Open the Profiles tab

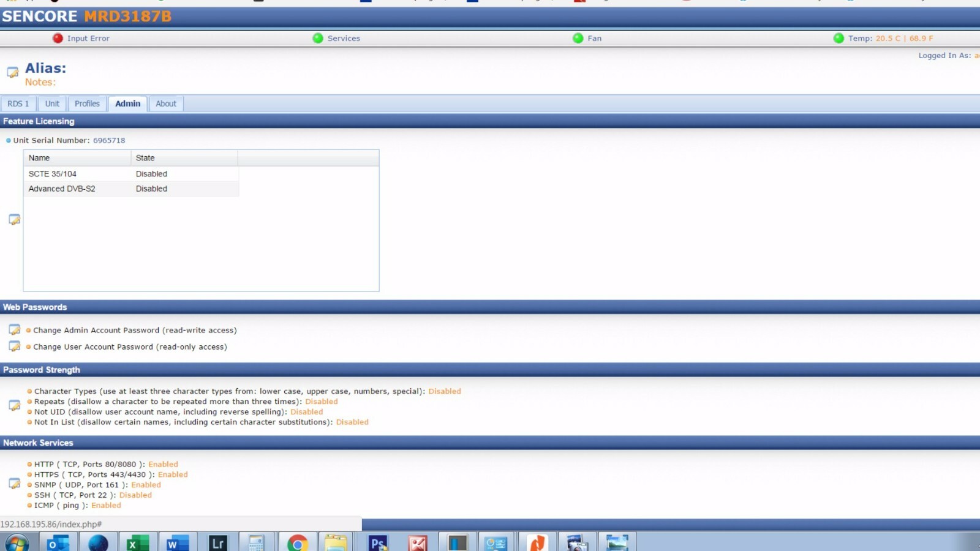(87, 103)
